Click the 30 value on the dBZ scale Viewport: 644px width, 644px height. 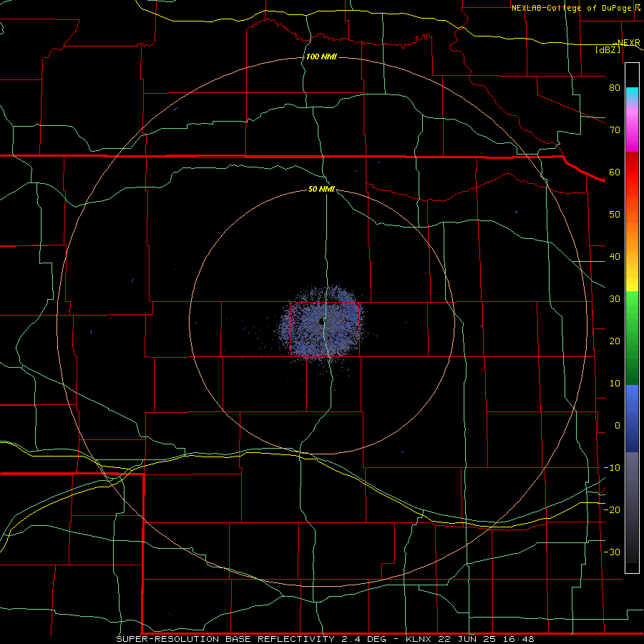pyautogui.click(x=615, y=299)
